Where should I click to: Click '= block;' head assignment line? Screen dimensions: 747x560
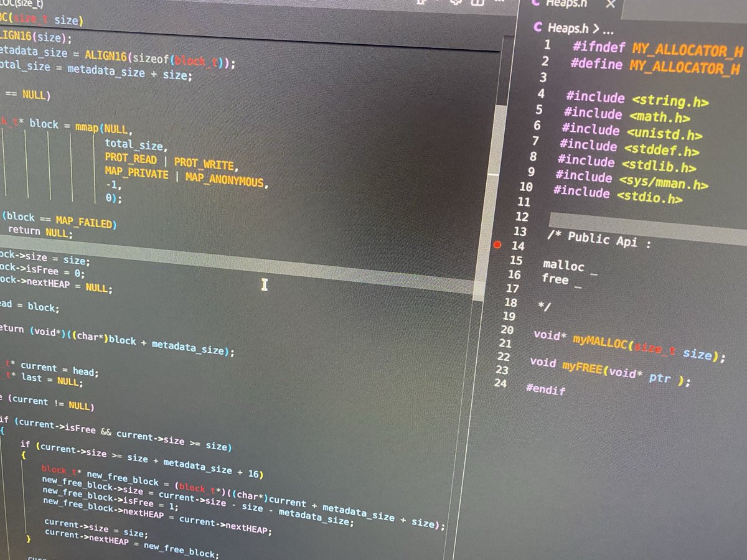[x=36, y=307]
